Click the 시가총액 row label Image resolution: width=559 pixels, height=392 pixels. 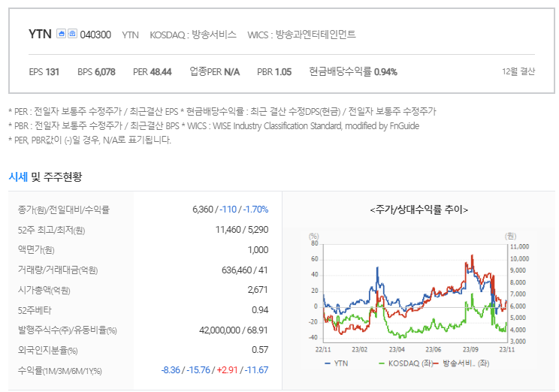click(44, 290)
